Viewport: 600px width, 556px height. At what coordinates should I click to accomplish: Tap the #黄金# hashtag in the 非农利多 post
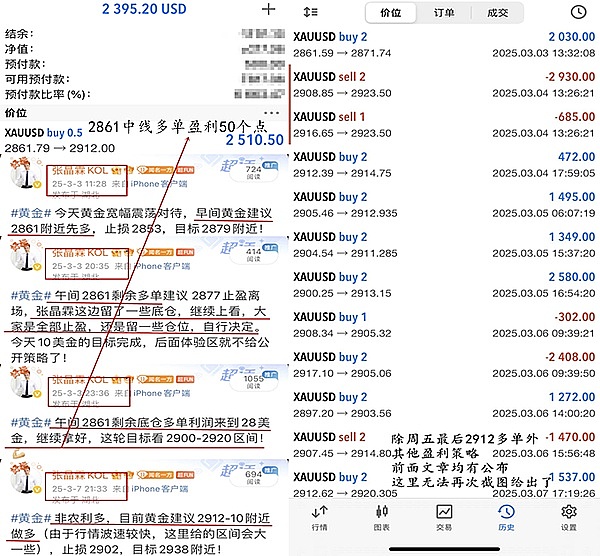tap(29, 518)
